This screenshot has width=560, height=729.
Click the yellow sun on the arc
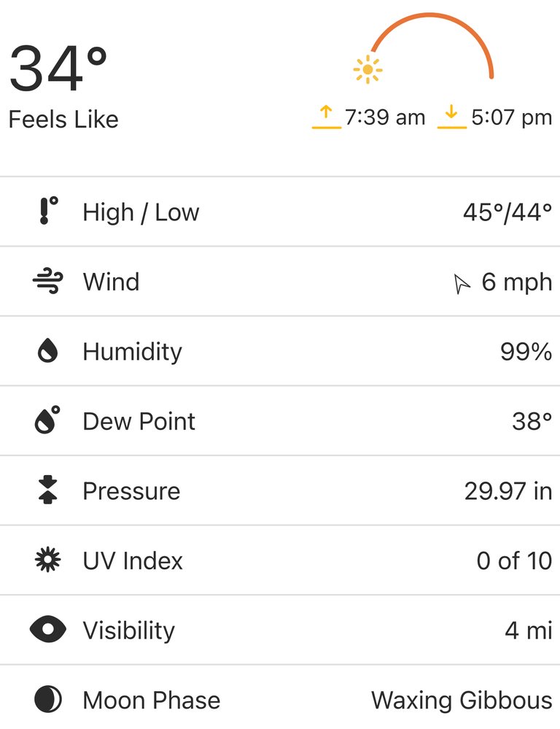coord(367,70)
